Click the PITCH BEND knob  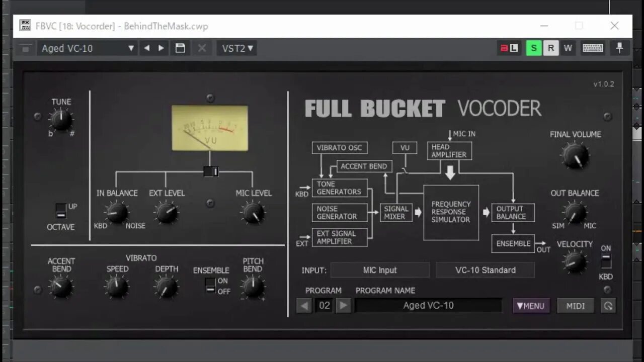click(x=253, y=287)
